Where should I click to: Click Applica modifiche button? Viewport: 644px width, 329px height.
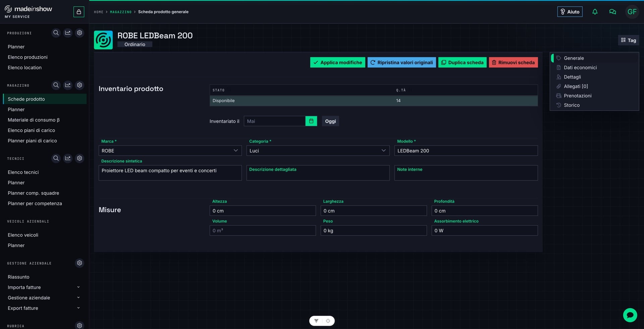[337, 62]
